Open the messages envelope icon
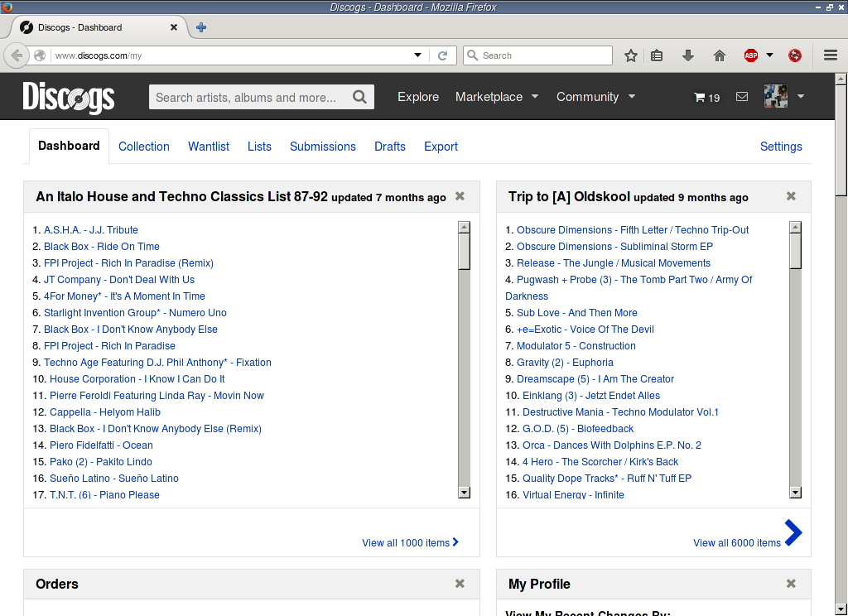The width and height of the screenshot is (848, 616). pyautogui.click(x=742, y=96)
